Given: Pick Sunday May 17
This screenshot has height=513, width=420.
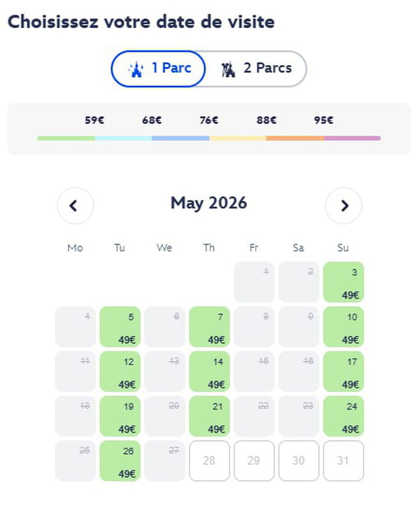Looking at the screenshot, I should [344, 372].
